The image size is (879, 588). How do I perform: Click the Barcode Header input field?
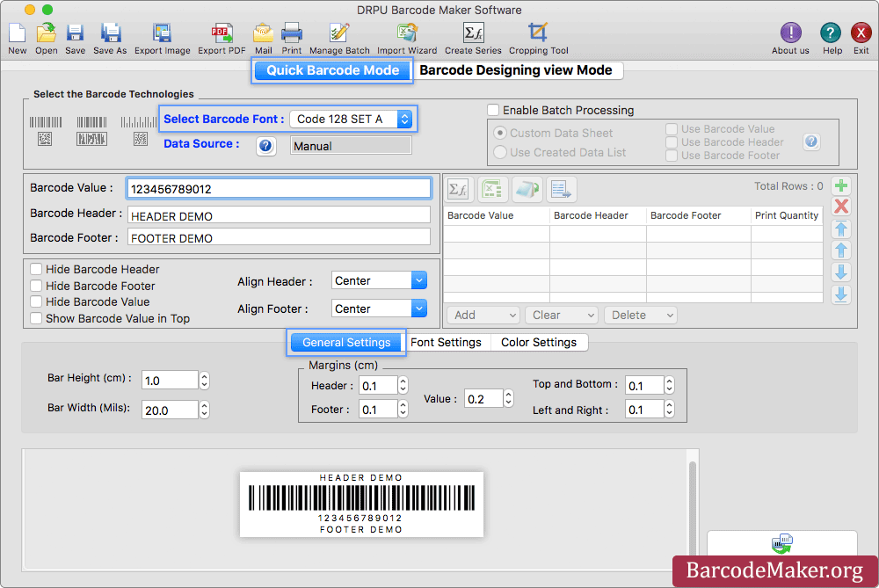point(280,216)
